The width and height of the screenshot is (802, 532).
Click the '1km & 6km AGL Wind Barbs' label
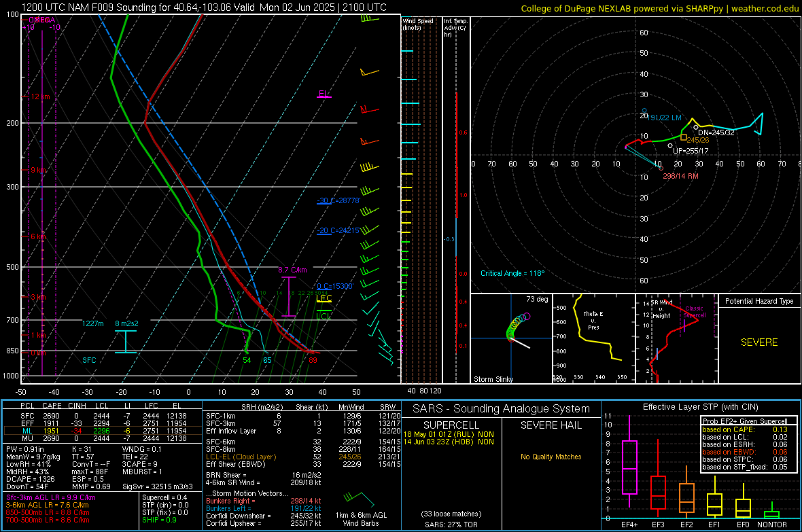pos(361,519)
